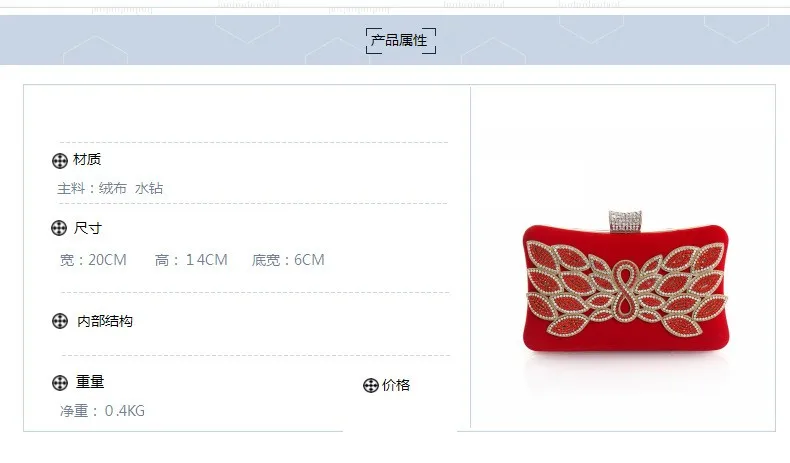Viewport: 790px width, 463px height.
Task: Click the leaf rhinestone pattern on bag
Action: click(626, 289)
